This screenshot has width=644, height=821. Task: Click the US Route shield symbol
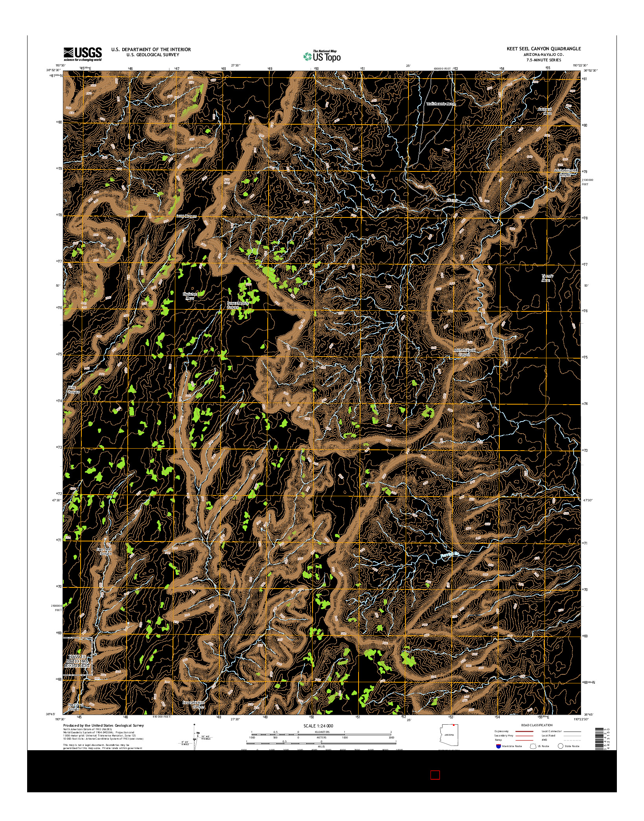(533, 746)
